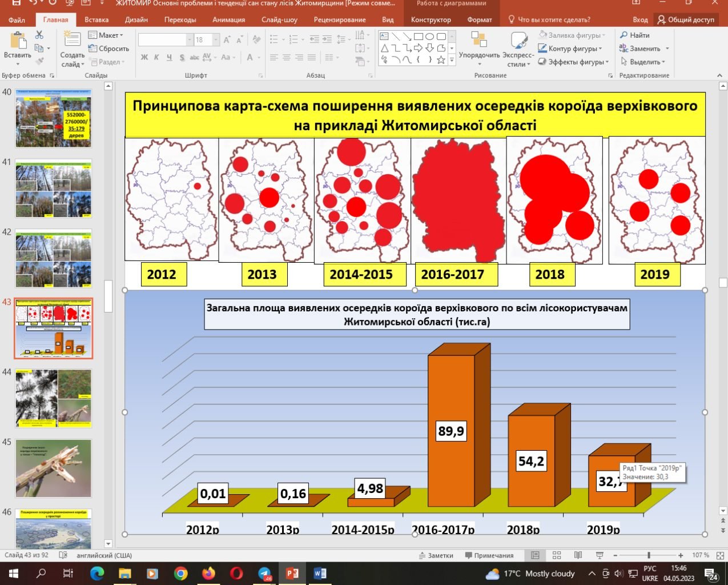
Task: Open reading view from status bar
Action: pyautogui.click(x=578, y=555)
